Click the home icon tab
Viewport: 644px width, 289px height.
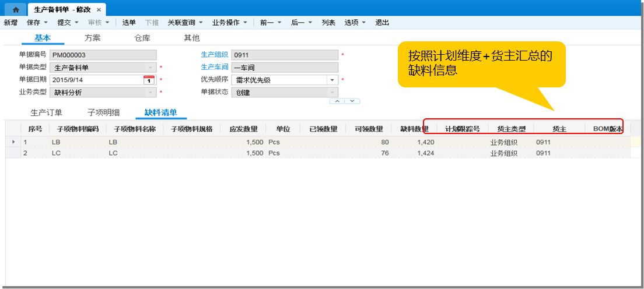[16, 10]
